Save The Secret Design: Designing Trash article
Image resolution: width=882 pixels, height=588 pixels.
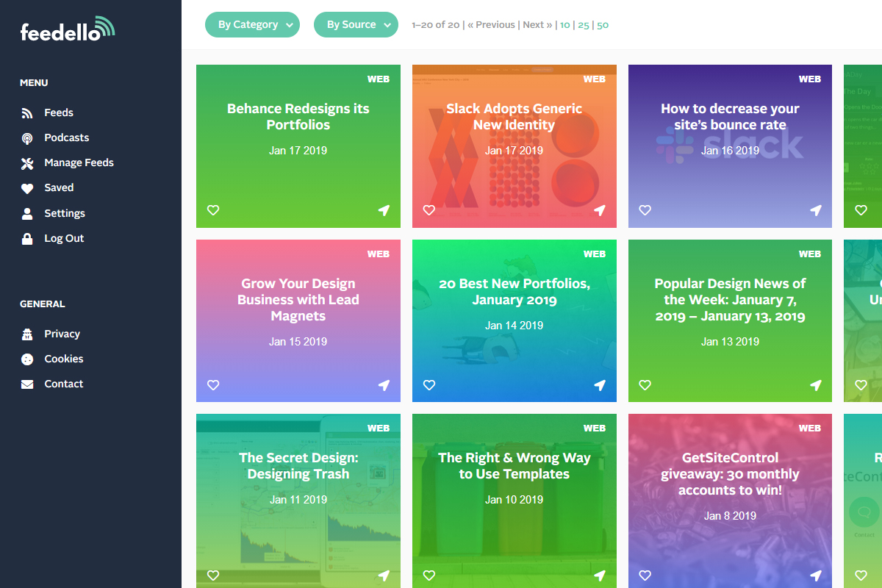coord(213,575)
